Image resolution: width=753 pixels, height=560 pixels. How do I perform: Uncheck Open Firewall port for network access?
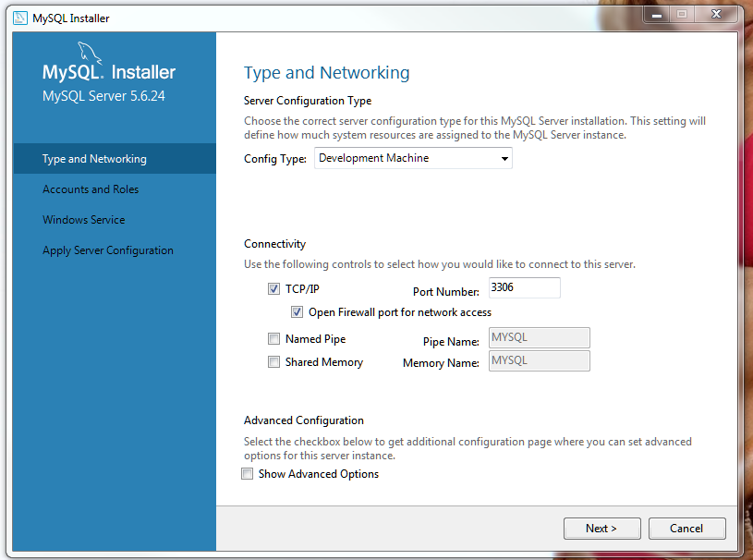click(298, 312)
